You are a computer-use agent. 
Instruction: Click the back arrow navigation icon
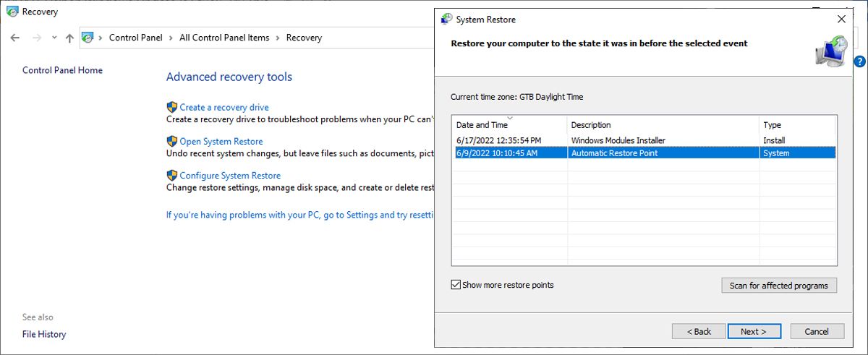(15, 38)
